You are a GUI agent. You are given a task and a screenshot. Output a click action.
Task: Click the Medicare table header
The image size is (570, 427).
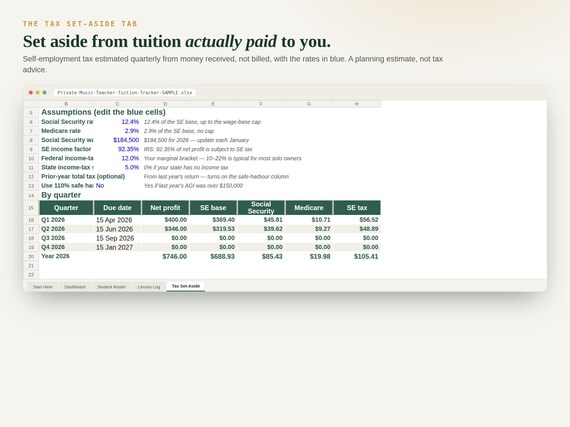pyautogui.click(x=309, y=208)
